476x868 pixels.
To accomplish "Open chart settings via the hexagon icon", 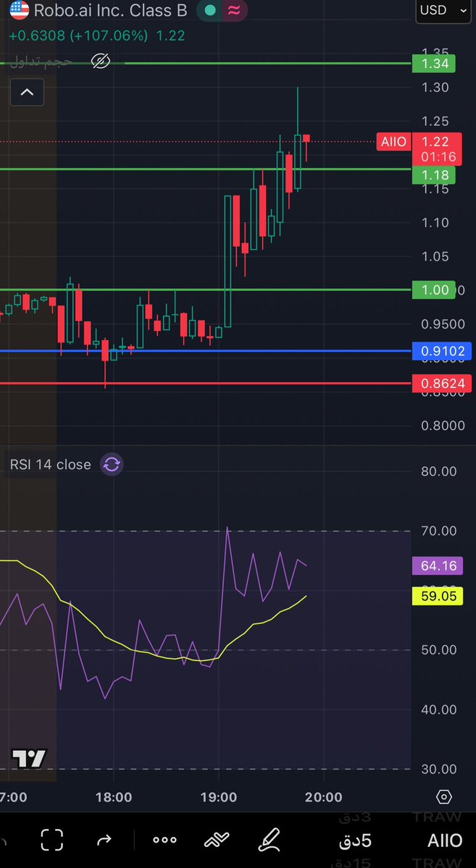I will (x=444, y=797).
